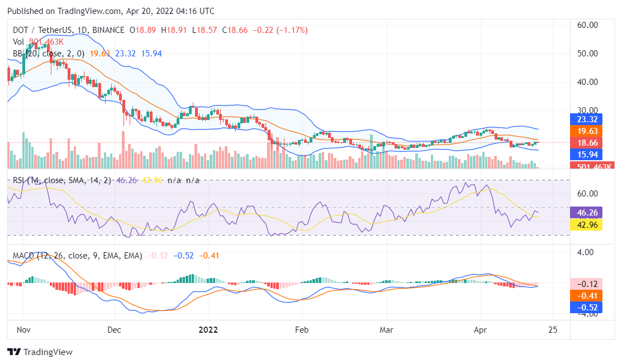Select the Vol indicator label
Image resolution: width=622 pixels, height=364 pixels.
pyautogui.click(x=18, y=41)
